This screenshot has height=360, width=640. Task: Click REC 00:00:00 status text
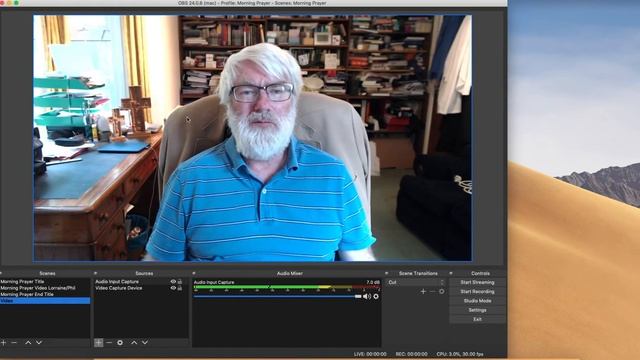(x=411, y=354)
